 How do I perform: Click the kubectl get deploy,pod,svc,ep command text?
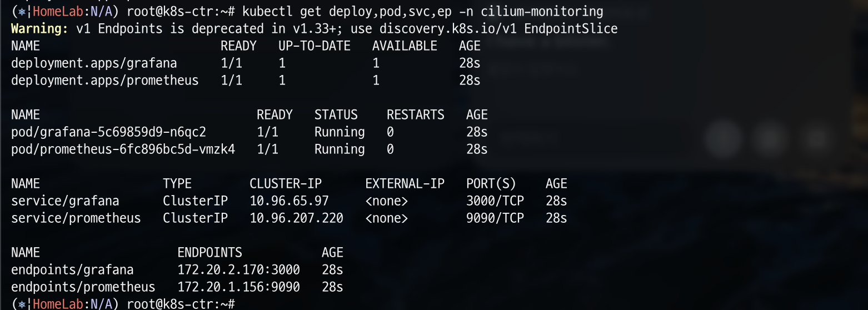(x=423, y=11)
